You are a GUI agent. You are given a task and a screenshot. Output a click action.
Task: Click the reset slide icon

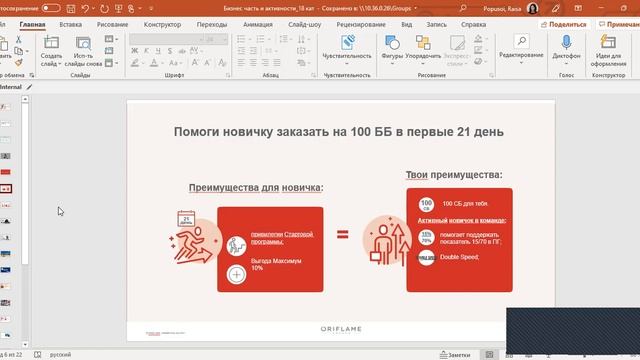pyautogui.click(x=109, y=51)
